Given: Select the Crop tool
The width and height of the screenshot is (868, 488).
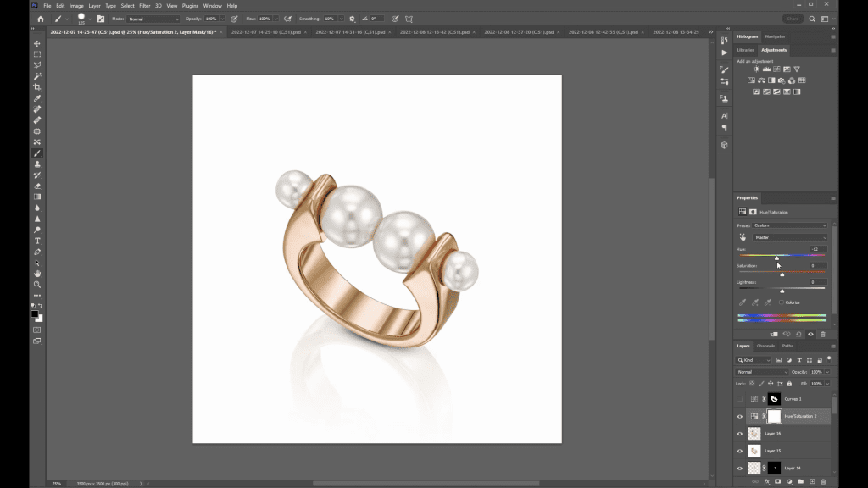Looking at the screenshot, I should [x=37, y=87].
